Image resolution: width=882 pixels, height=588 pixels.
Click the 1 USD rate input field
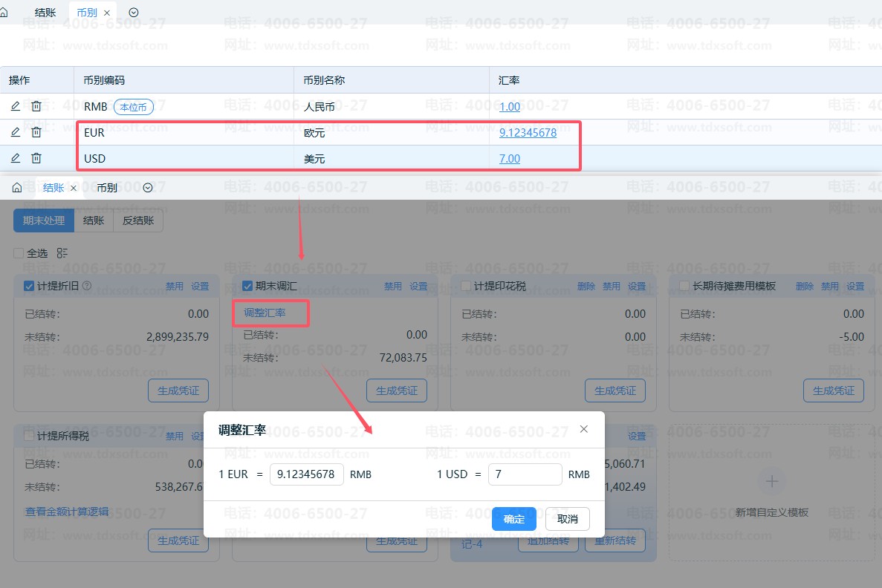pos(525,474)
